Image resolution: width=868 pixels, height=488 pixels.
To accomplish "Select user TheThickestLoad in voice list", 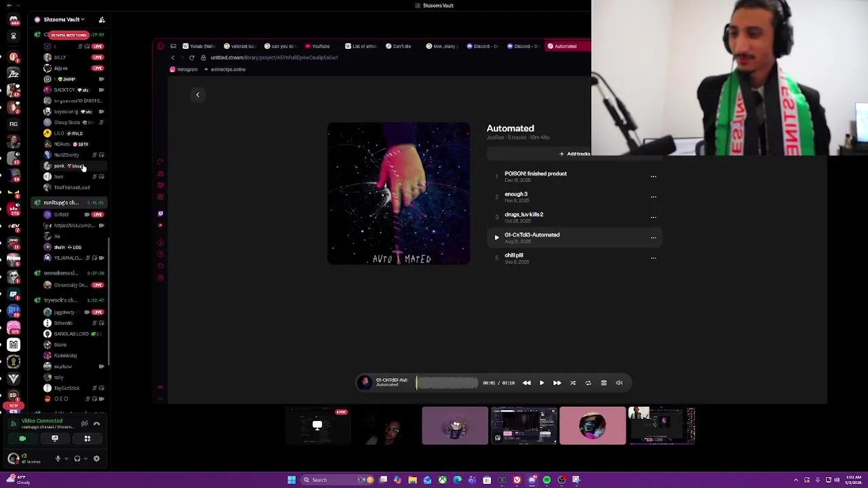I will [x=71, y=188].
